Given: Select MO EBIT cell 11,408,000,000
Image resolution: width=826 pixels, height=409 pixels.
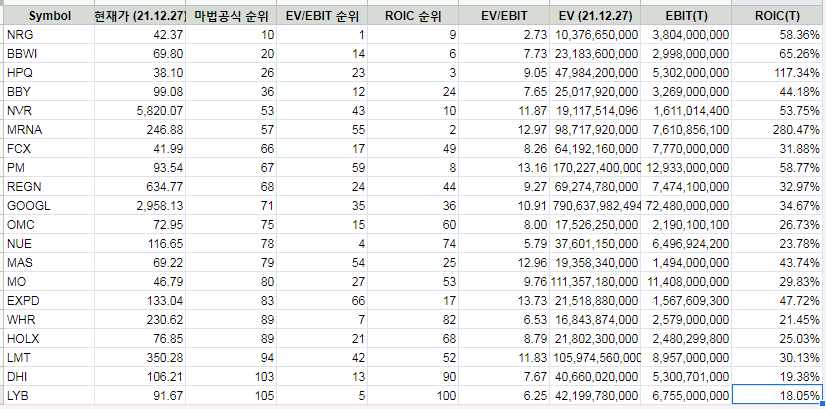Looking at the screenshot, I should (x=686, y=281).
